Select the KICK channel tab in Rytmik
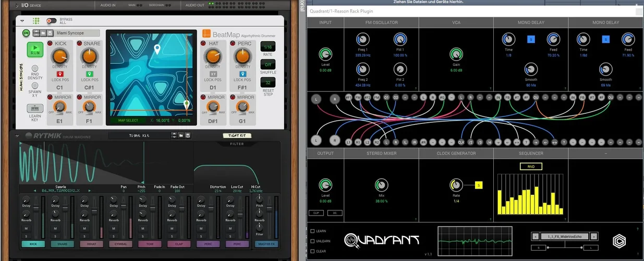Image resolution: width=644 pixels, height=261 pixels. click(32, 244)
